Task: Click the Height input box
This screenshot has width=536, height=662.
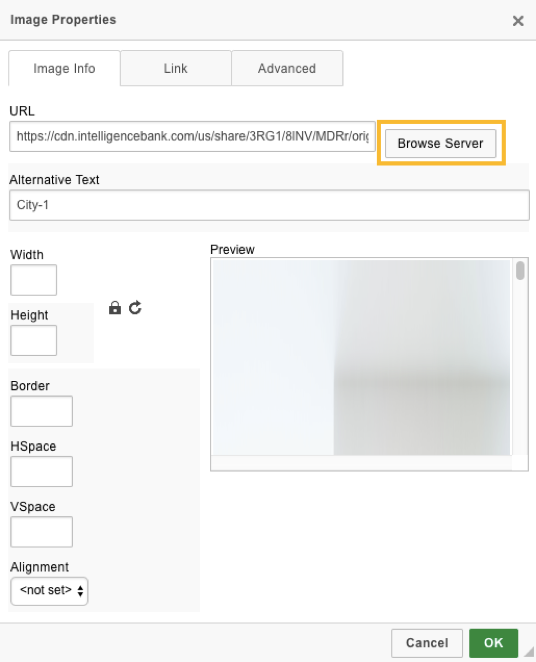Action: point(33,340)
